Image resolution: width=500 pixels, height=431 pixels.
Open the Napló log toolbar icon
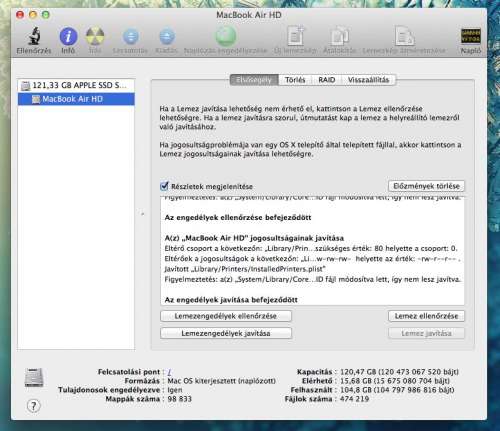point(471,36)
